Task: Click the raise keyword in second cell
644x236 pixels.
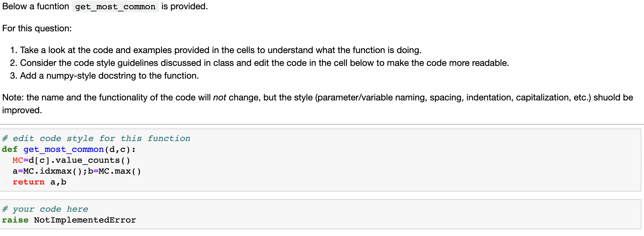Action: [x=15, y=220]
